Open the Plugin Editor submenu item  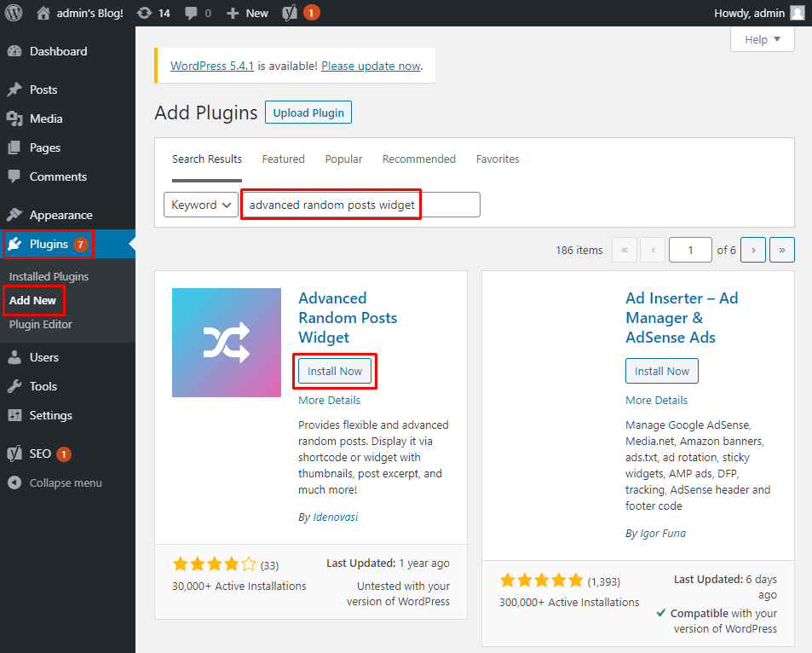[x=40, y=324]
